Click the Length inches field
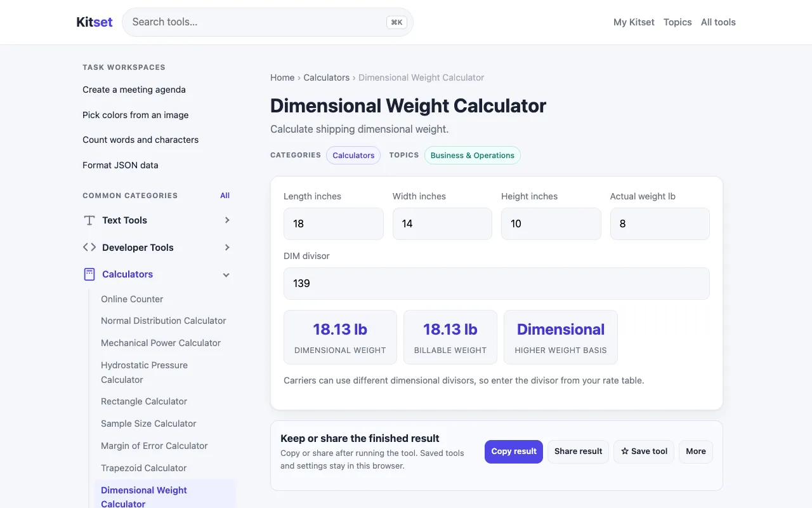The width and height of the screenshot is (812, 508). point(334,224)
